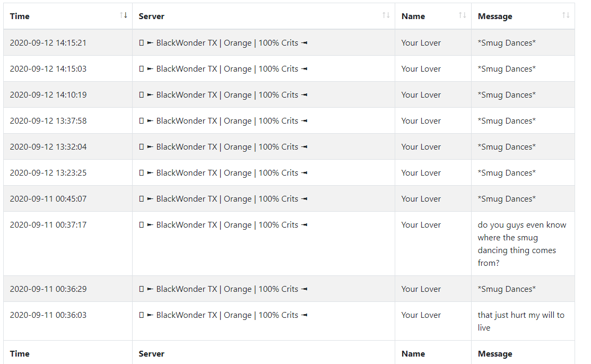591x364 pixels.
Task: Click the Name column header label
Action: point(413,16)
